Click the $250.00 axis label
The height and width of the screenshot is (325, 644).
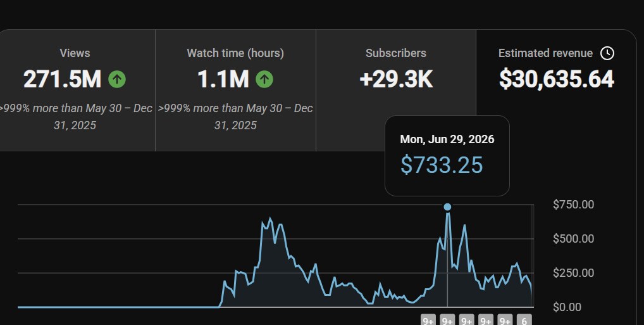[573, 273]
